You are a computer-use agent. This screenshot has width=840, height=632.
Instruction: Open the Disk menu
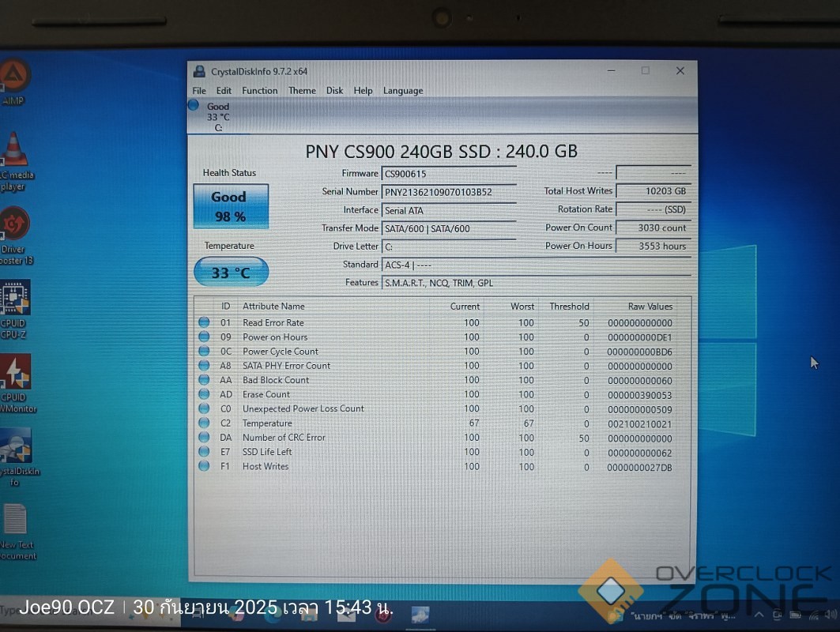point(335,91)
